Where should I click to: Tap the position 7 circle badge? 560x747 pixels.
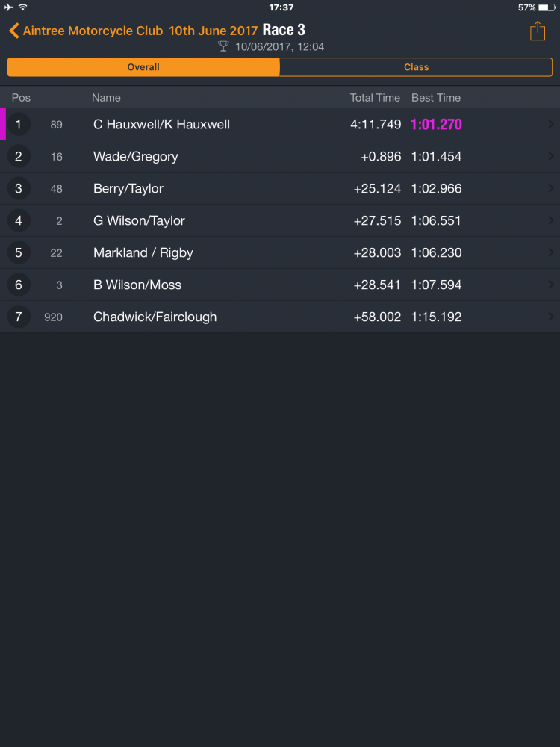[19, 317]
